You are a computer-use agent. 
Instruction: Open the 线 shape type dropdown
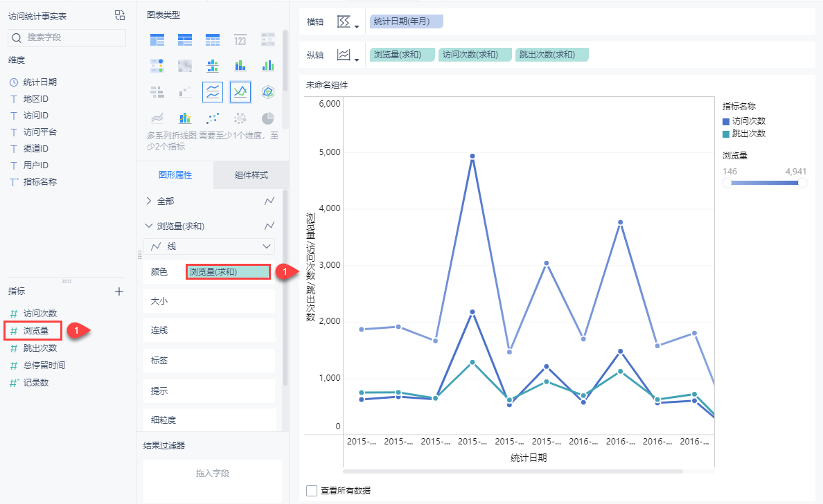[x=209, y=246]
